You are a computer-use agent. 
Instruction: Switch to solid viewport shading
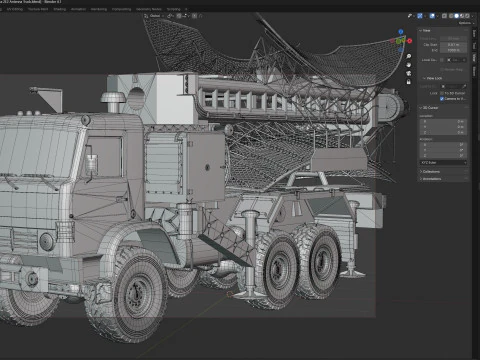[456, 16]
